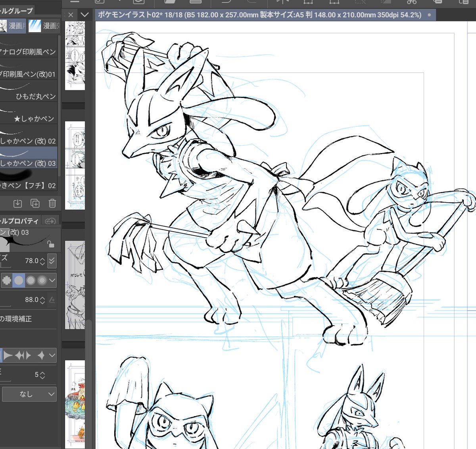Select the weak anti-aliasing option

tap(19, 280)
